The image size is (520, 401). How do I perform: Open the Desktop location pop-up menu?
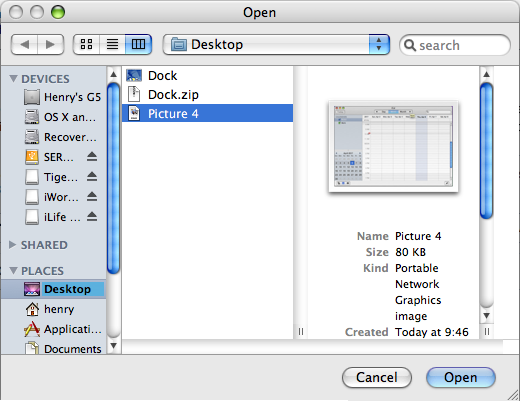pyautogui.click(x=276, y=44)
